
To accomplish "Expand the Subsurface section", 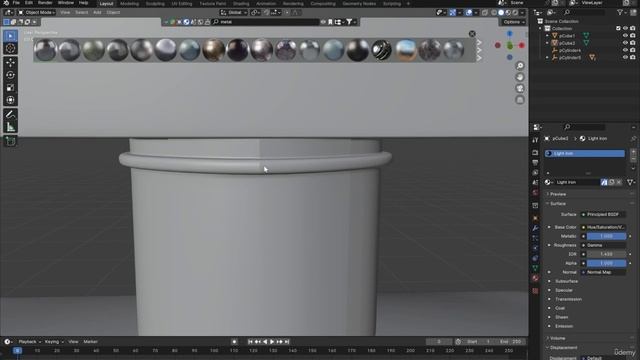I will 566,281.
